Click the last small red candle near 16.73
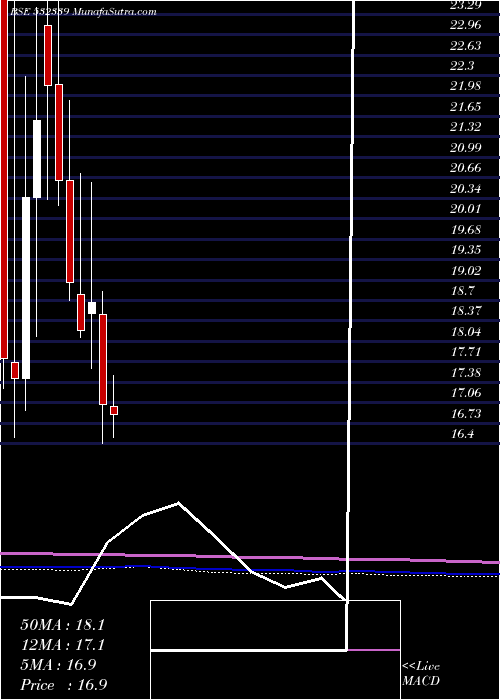This screenshot has height=700, width=500. [x=114, y=411]
